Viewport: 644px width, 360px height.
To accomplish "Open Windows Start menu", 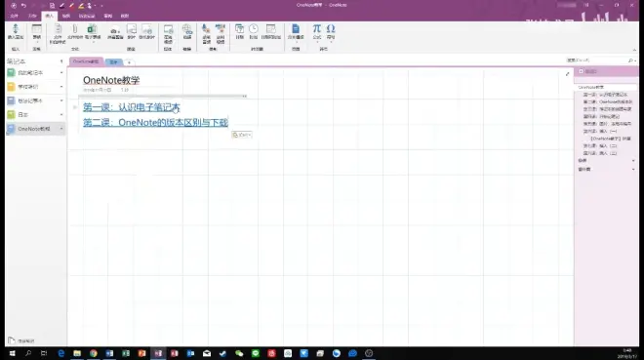I will tap(12, 353).
